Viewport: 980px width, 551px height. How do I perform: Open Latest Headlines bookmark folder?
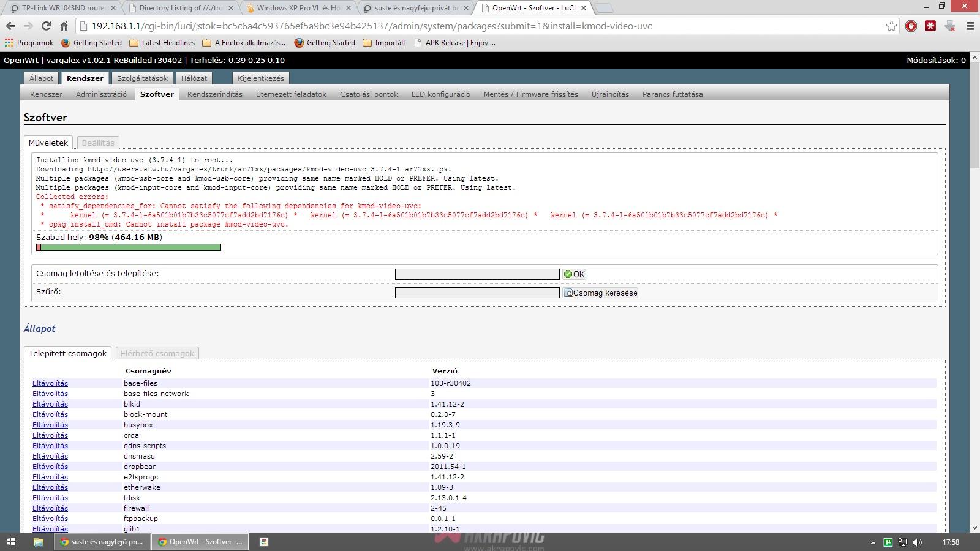pos(162,43)
